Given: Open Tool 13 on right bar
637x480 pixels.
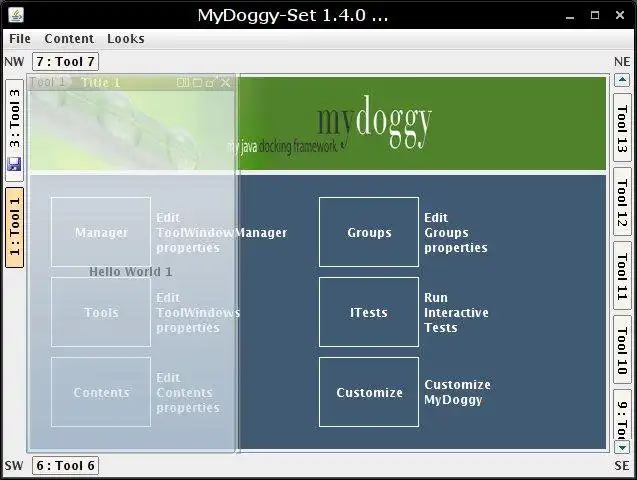Looking at the screenshot, I should tap(622, 128).
